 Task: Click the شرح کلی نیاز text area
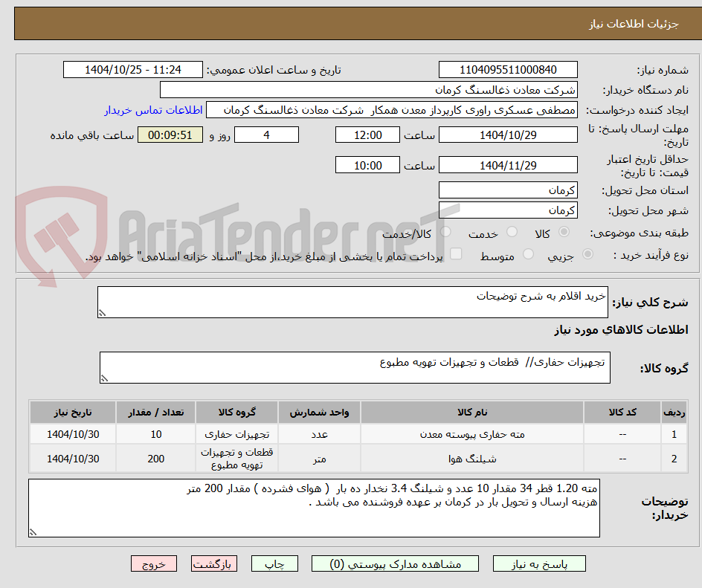pyautogui.click(x=352, y=303)
